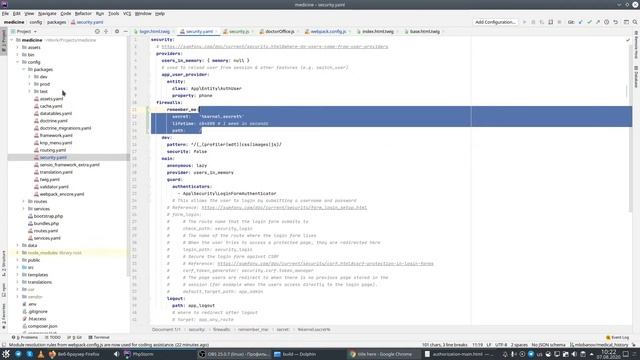Image resolution: width=640 pixels, height=360 pixels.
Task: Expand the bin folder
Action: pyautogui.click(x=18, y=55)
